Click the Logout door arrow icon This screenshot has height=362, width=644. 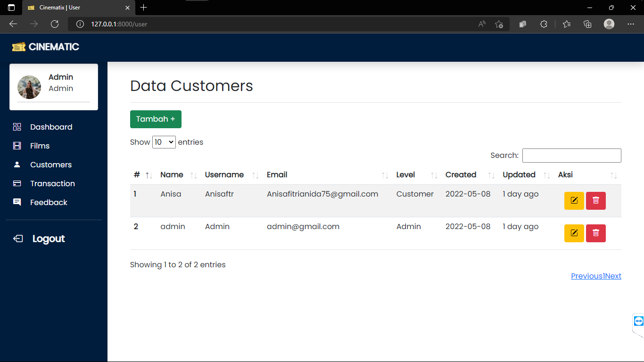point(18,239)
